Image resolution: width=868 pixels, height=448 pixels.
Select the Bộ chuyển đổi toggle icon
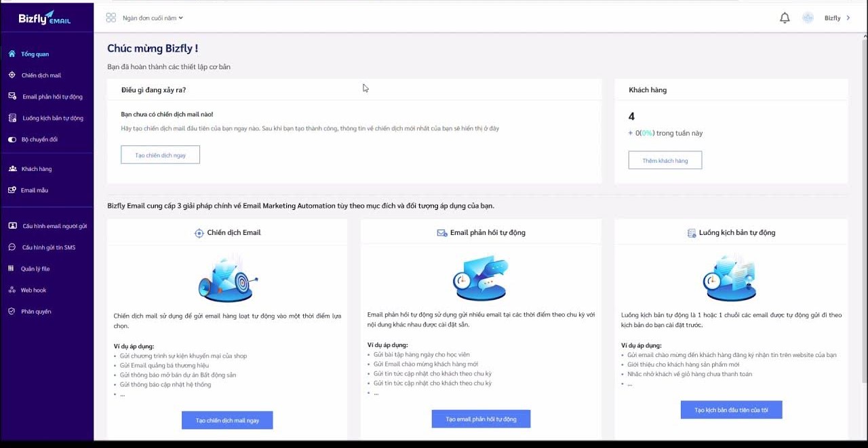tap(11, 139)
